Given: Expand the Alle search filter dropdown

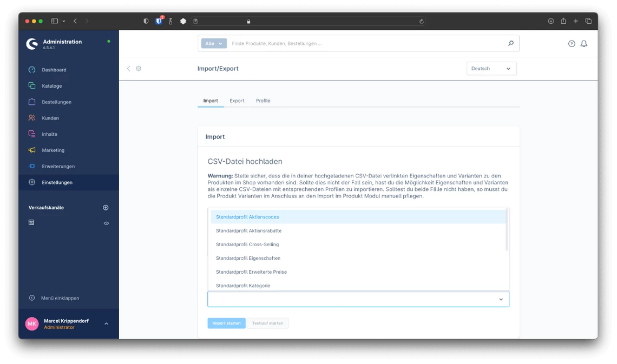Looking at the screenshot, I should pos(214,43).
